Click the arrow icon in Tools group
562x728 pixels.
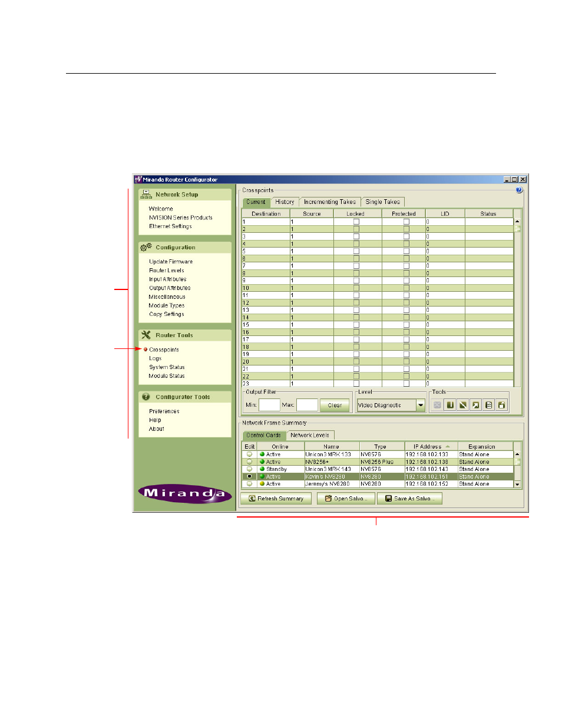[476, 405]
